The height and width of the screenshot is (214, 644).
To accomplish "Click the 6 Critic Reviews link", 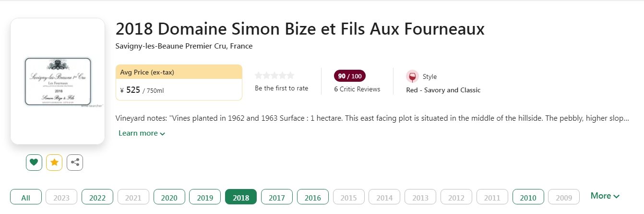I will coord(357,89).
